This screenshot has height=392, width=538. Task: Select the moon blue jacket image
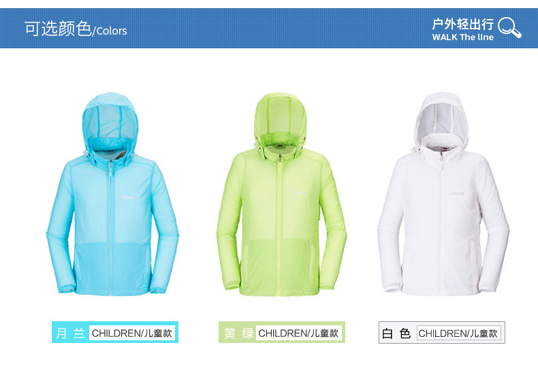tap(112, 194)
